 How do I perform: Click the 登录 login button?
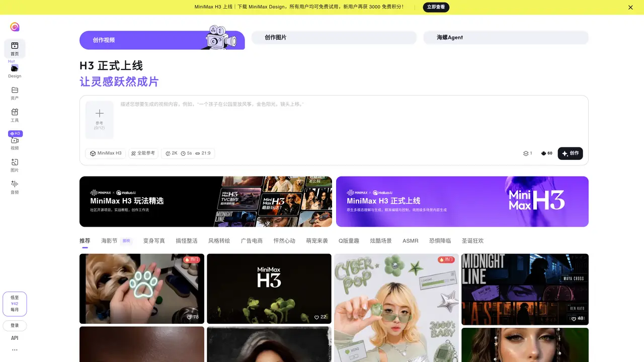pyautogui.click(x=15, y=326)
